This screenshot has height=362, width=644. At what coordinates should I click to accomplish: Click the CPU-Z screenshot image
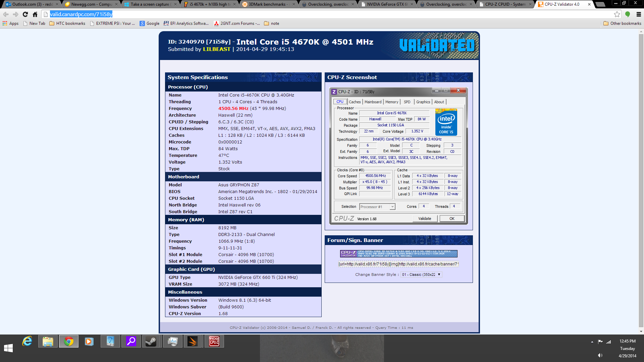pyautogui.click(x=398, y=156)
